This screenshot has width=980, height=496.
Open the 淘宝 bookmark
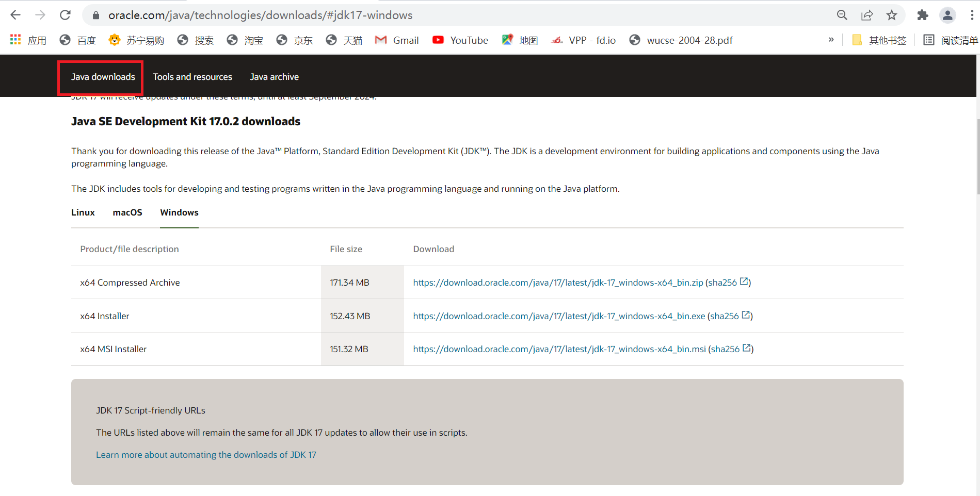[x=245, y=40]
